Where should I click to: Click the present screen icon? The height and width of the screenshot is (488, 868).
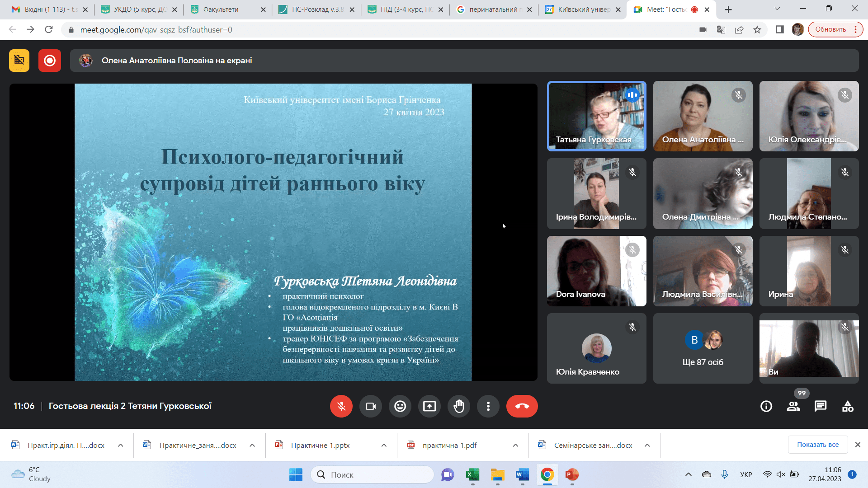tap(429, 406)
